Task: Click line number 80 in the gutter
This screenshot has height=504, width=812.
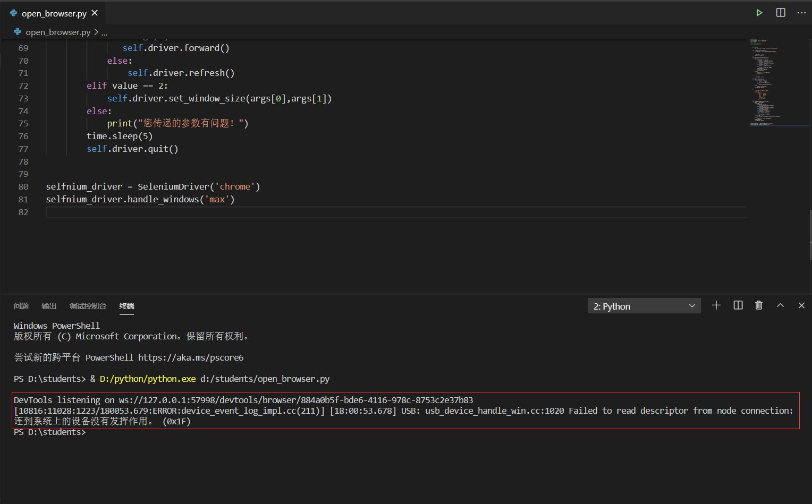Action: coord(23,186)
